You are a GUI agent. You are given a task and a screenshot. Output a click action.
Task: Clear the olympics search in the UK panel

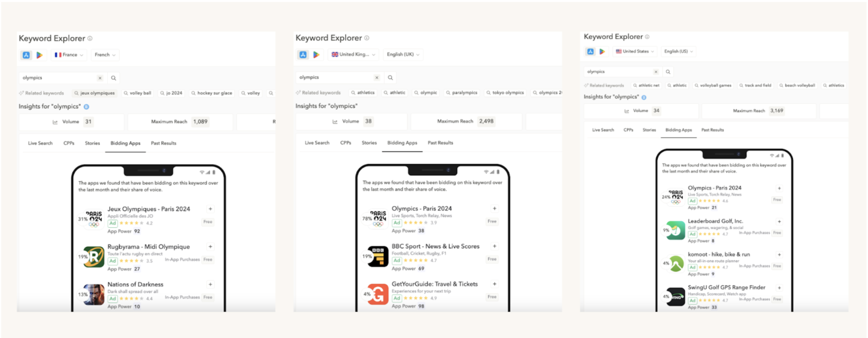click(377, 78)
